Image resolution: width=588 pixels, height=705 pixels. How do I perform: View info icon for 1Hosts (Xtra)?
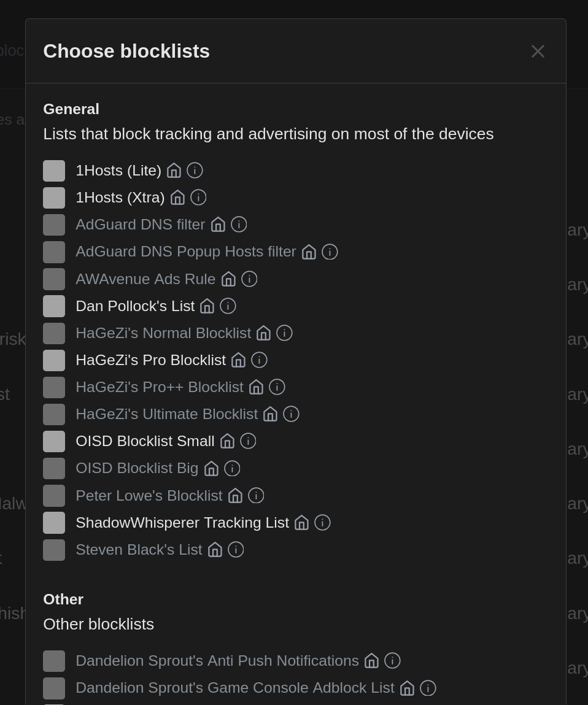tap(198, 197)
